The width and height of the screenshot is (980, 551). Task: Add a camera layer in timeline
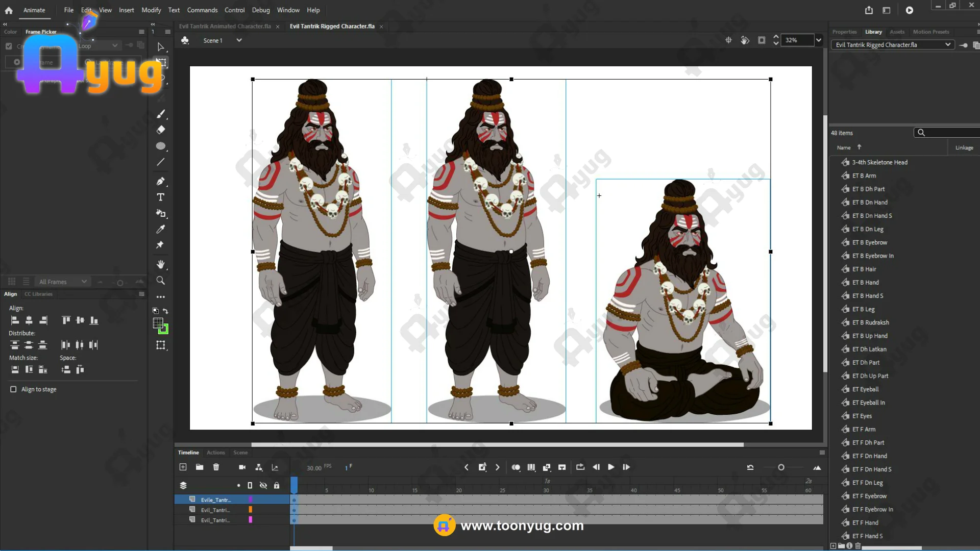pyautogui.click(x=242, y=467)
